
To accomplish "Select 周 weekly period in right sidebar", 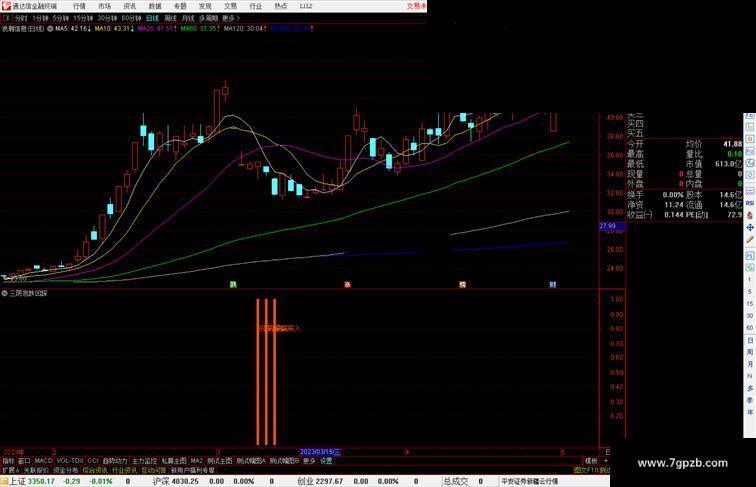I will [x=750, y=352].
